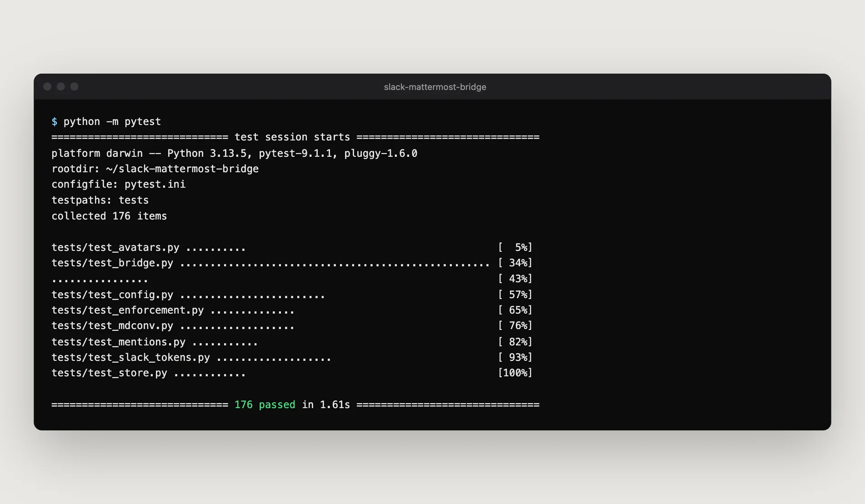Click the tests/test_avatars.py file name
The width and height of the screenshot is (865, 504).
coord(115,247)
